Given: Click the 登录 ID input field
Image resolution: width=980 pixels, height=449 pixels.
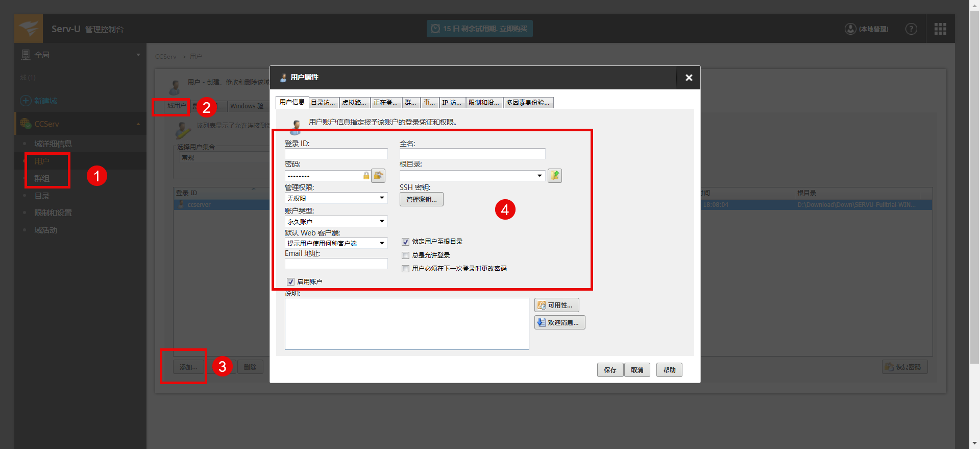Looking at the screenshot, I should point(336,154).
